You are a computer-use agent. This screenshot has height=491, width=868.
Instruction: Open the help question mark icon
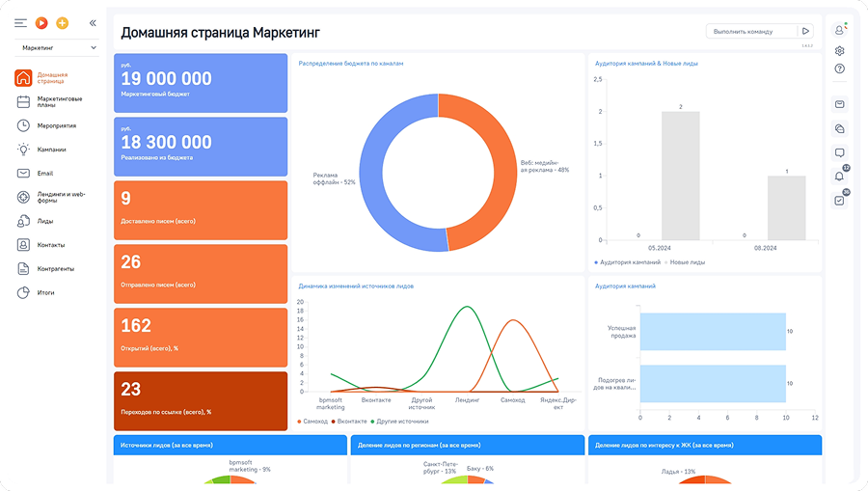[839, 68]
